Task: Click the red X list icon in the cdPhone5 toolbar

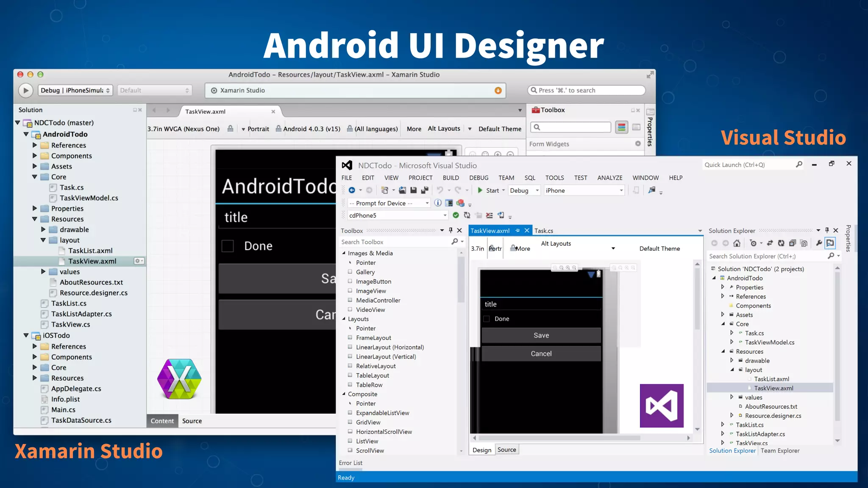Action: [489, 215]
